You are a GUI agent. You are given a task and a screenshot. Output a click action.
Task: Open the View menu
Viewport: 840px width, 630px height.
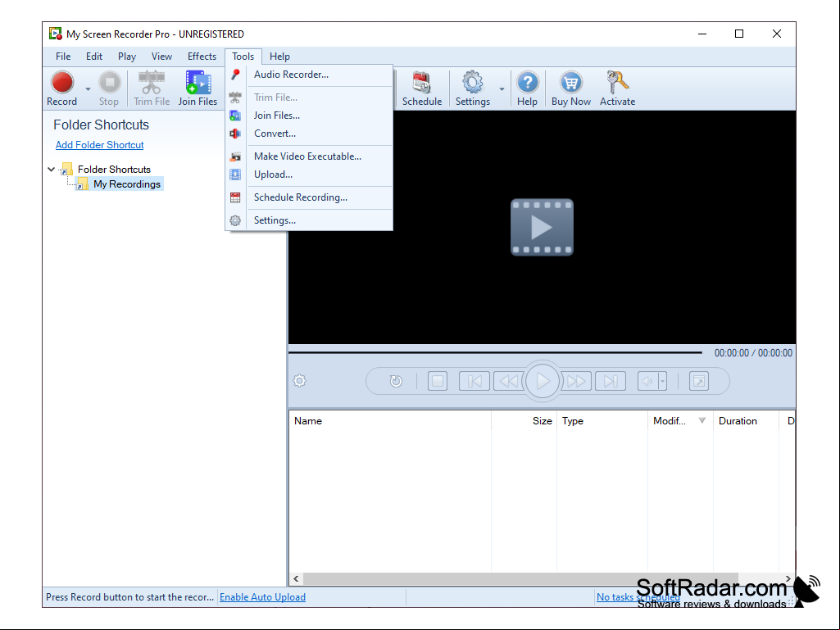pyautogui.click(x=161, y=57)
